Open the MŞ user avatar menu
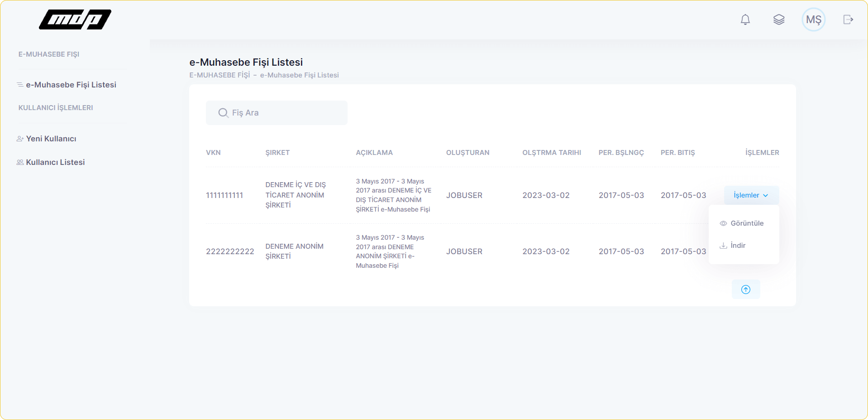Screen dimensions: 868x420 [813, 19]
